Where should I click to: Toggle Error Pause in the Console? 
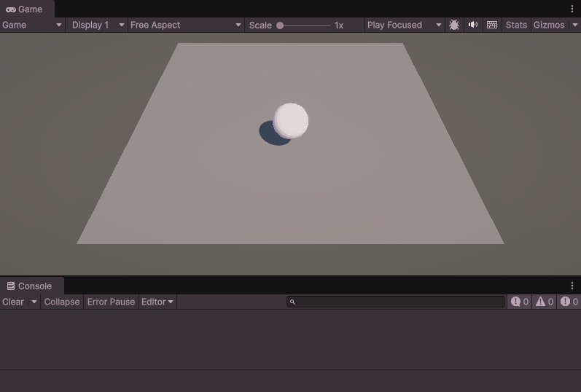[111, 302]
